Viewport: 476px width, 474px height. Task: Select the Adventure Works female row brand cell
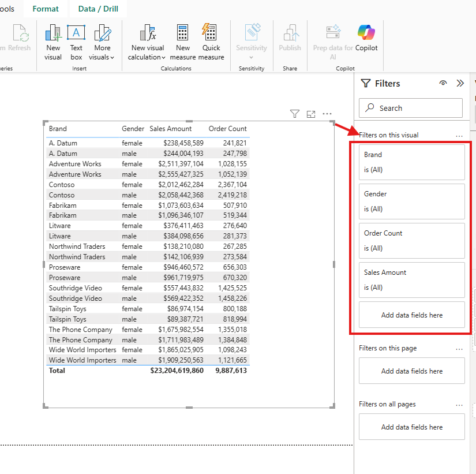[75, 164]
